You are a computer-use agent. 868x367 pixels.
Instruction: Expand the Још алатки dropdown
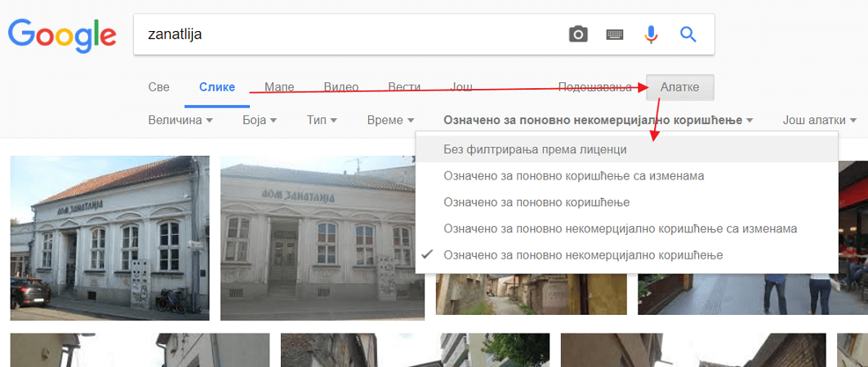(820, 120)
